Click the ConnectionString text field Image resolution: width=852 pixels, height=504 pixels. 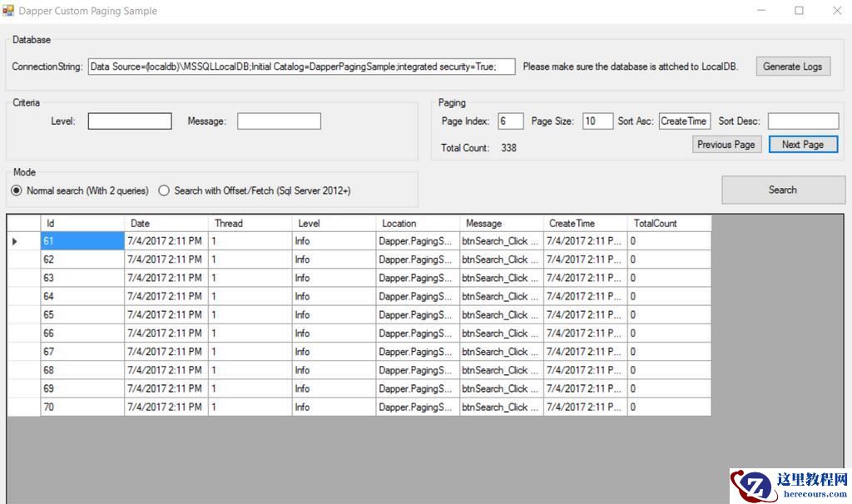click(x=301, y=67)
